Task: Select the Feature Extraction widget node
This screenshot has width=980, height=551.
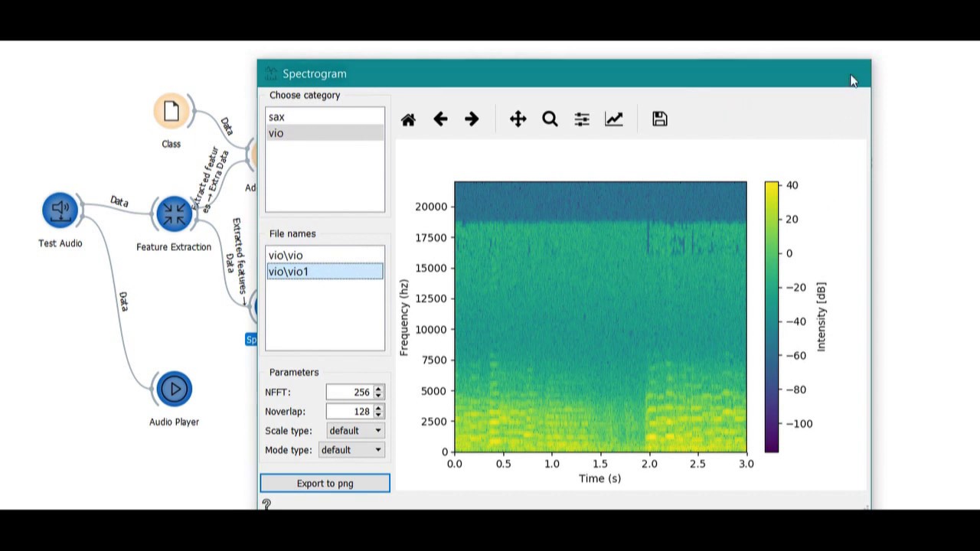Action: coord(174,214)
